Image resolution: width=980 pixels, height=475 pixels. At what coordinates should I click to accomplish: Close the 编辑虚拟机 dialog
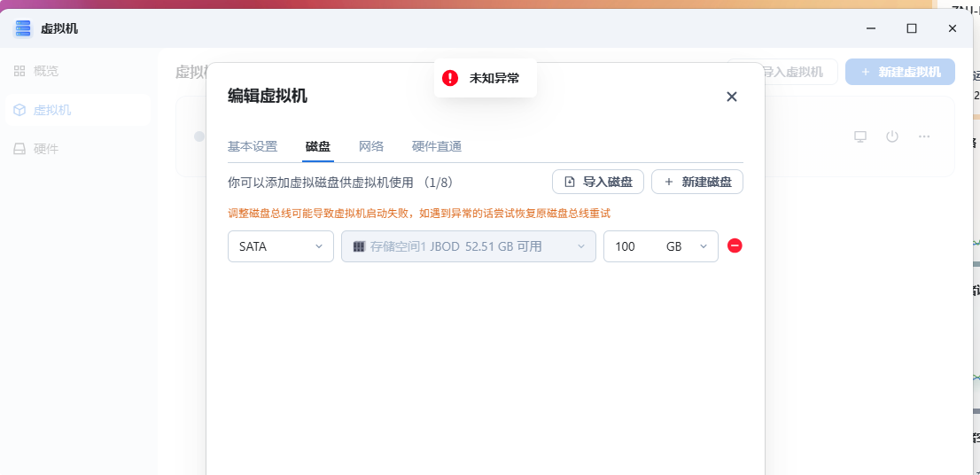point(732,97)
